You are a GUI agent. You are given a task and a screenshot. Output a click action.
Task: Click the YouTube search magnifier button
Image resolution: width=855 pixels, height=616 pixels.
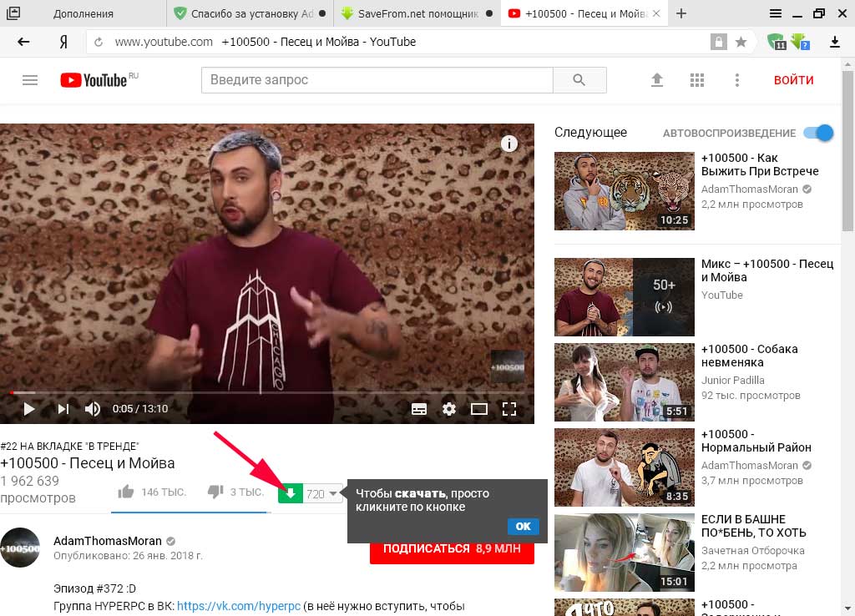point(579,80)
